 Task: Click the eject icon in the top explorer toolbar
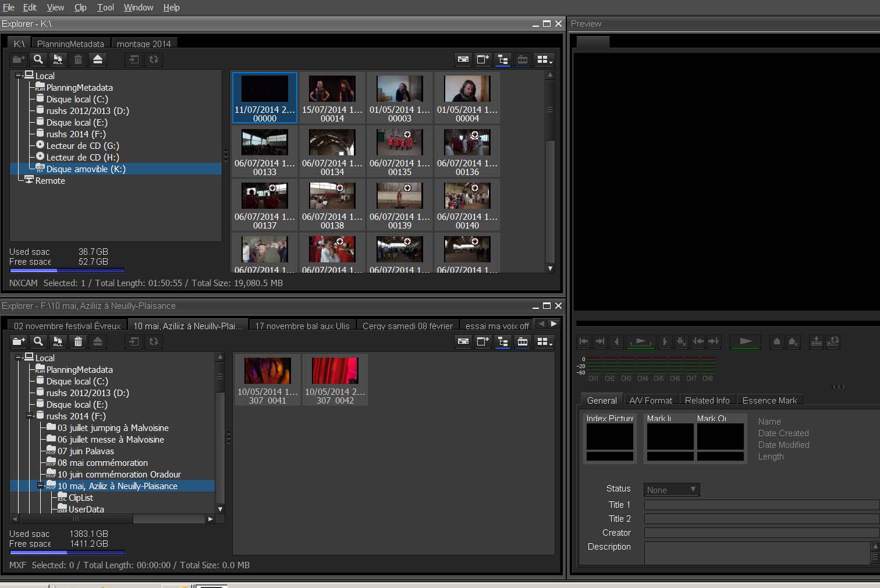[98, 59]
